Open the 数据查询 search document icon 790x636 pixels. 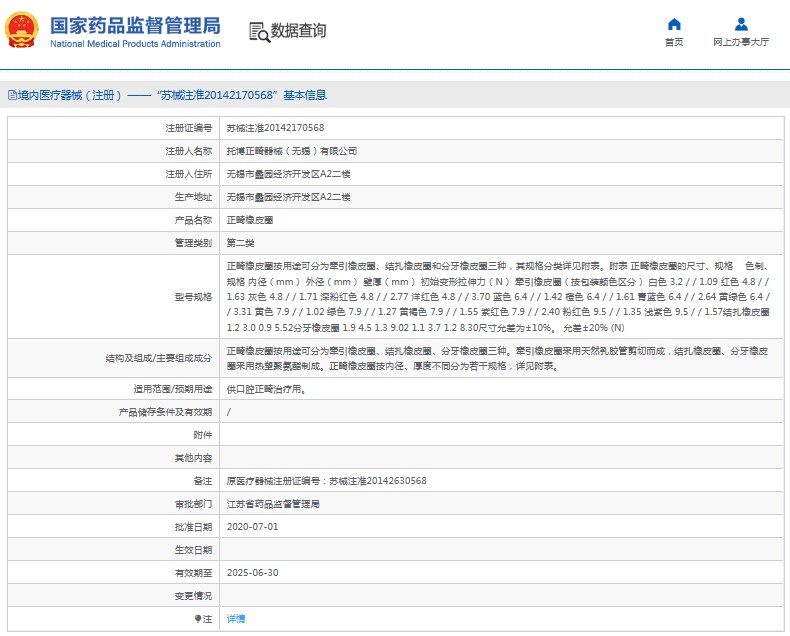pos(259,32)
